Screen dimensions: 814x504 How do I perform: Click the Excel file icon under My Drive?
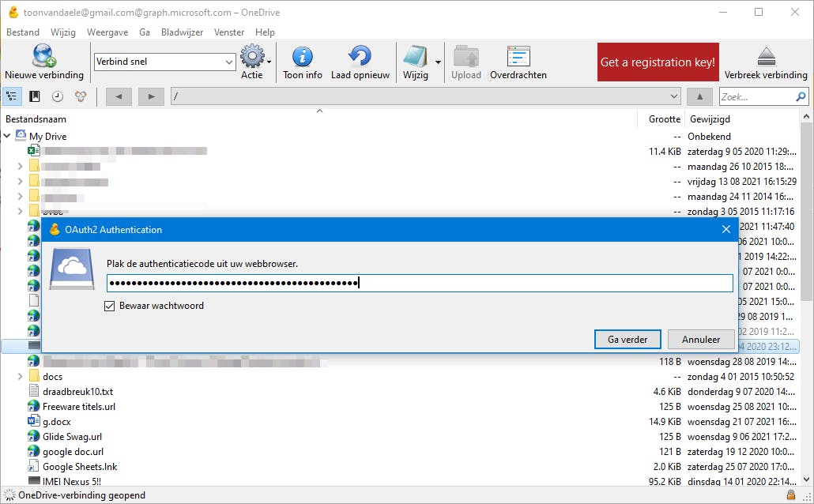pos(34,151)
